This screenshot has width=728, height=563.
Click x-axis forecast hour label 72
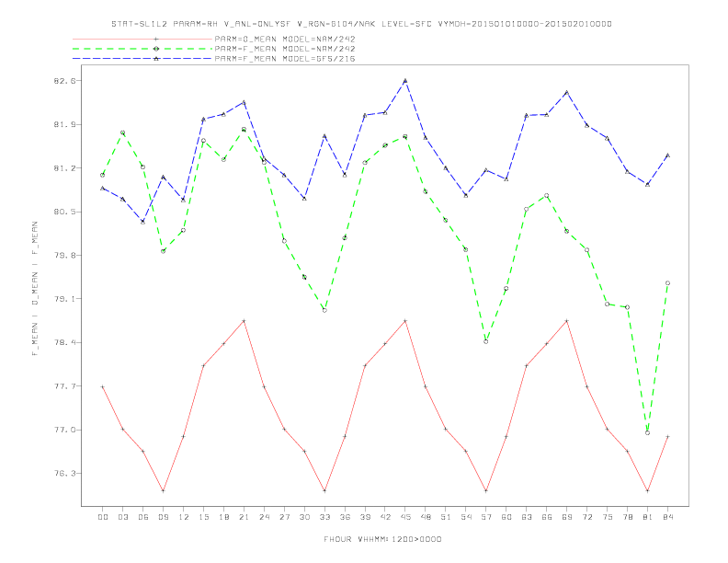(587, 517)
